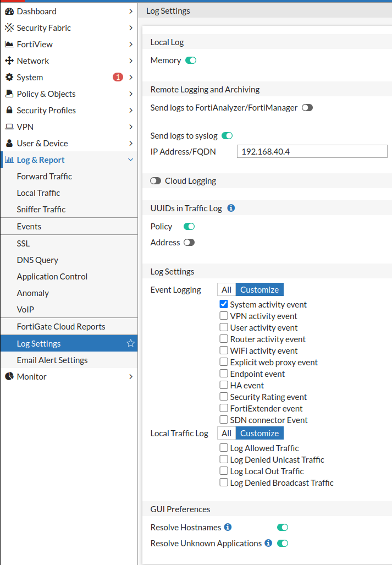Image resolution: width=392 pixels, height=565 pixels.
Task: Disable the Memory local log toggle
Action: [x=190, y=60]
